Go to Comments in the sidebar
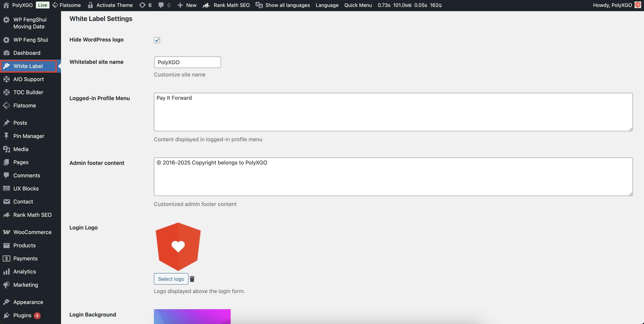The width and height of the screenshot is (644, 324). [x=31, y=175]
